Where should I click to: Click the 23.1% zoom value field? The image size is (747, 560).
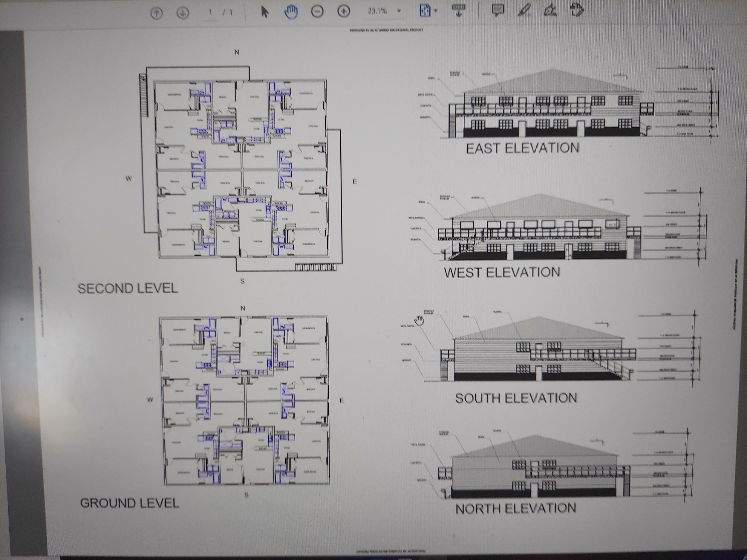(x=377, y=11)
